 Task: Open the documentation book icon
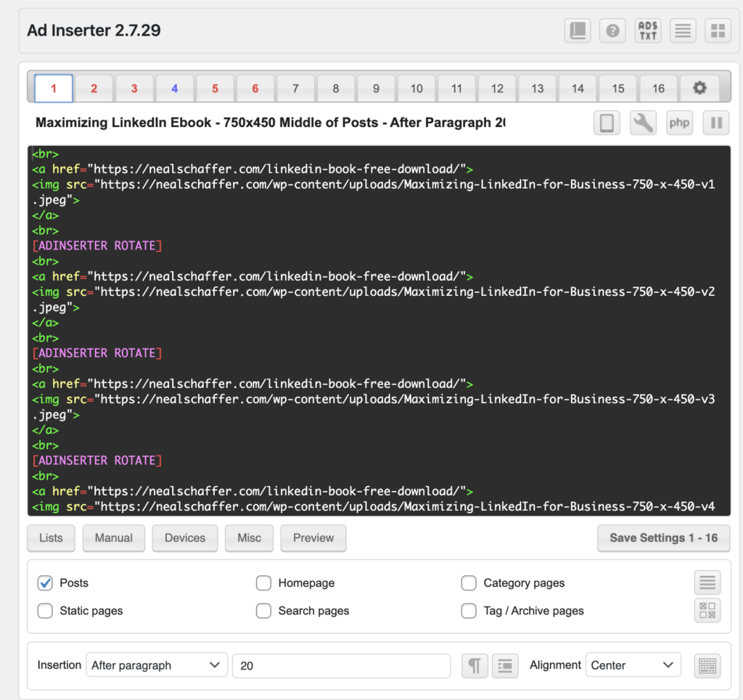[x=578, y=30]
